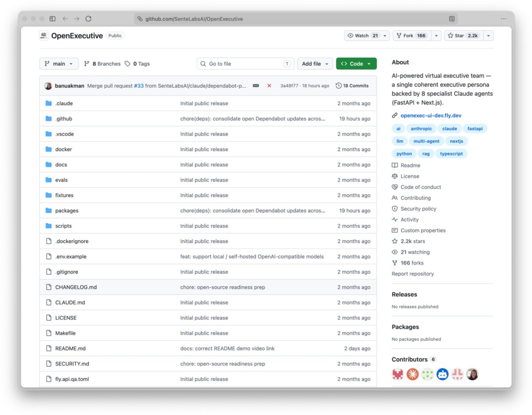Star the repository with Star button
This screenshot has height=415, width=532.
click(x=463, y=36)
